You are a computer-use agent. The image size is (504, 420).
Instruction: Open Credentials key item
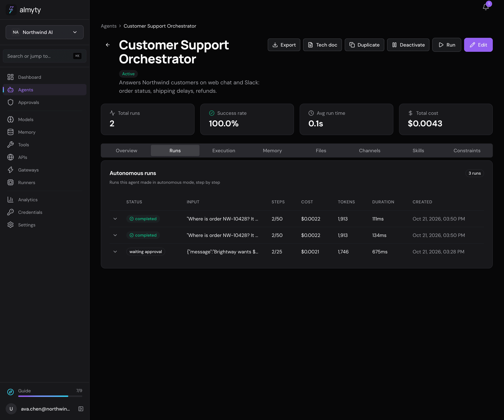click(x=44, y=212)
